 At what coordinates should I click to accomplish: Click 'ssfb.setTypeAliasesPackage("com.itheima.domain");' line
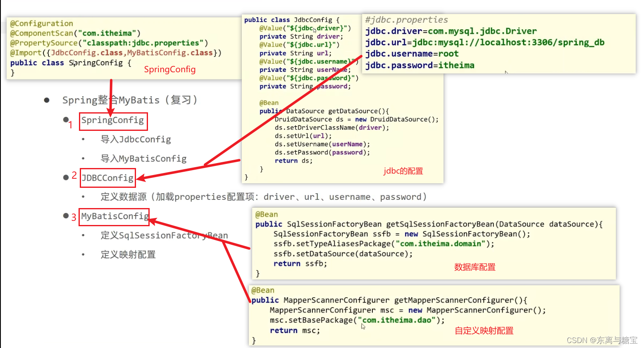384,244
